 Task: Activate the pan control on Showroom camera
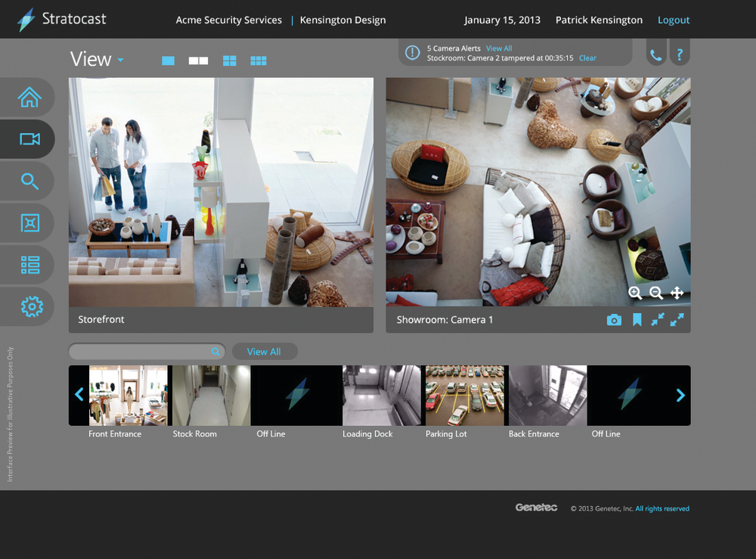(677, 293)
